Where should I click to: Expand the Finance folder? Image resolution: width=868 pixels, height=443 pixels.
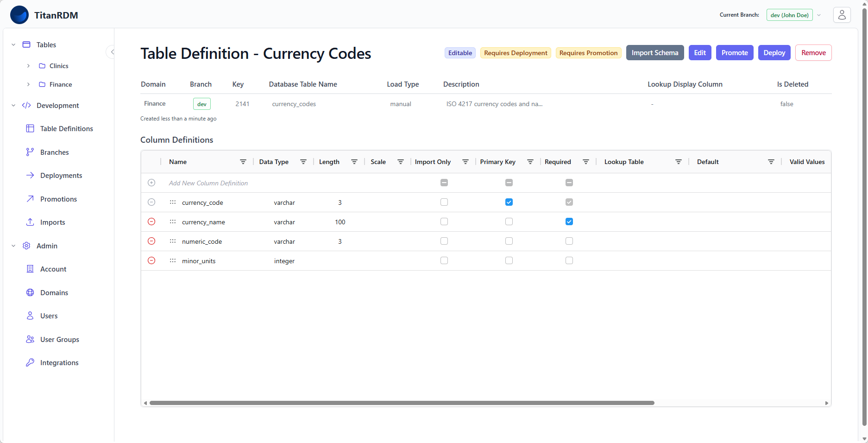tap(28, 84)
